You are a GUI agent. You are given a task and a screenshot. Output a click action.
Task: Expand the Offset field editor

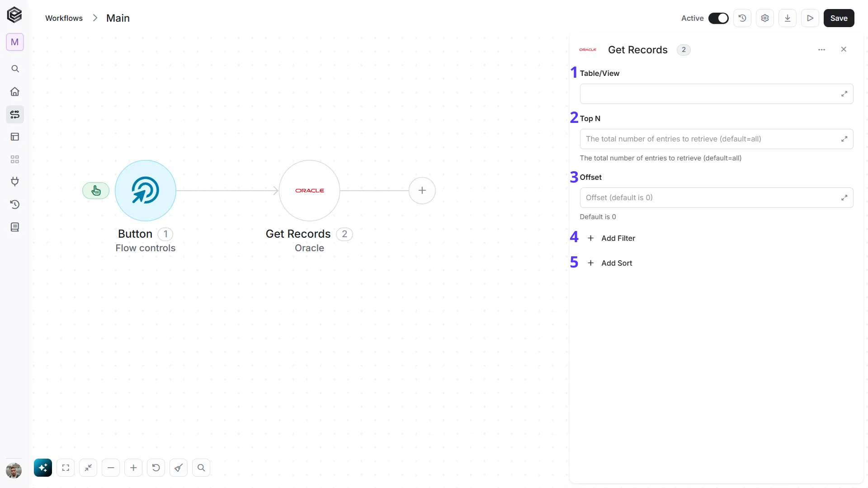pos(844,198)
